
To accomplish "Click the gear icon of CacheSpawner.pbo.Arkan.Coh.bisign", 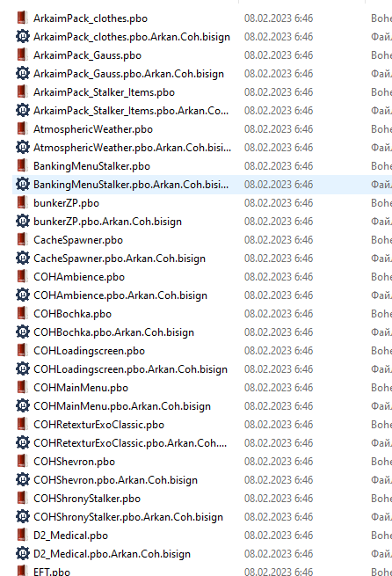I will coord(22,258).
